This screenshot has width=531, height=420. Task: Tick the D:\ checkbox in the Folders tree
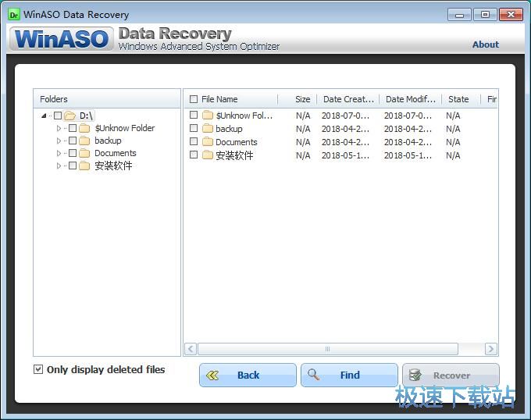pos(58,116)
